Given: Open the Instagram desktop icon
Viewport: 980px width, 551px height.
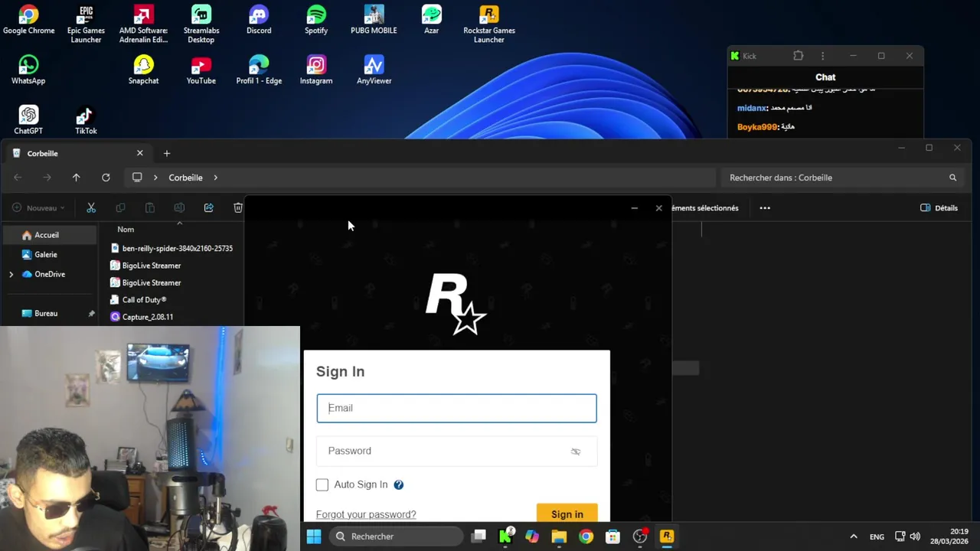Looking at the screenshot, I should (316, 70).
